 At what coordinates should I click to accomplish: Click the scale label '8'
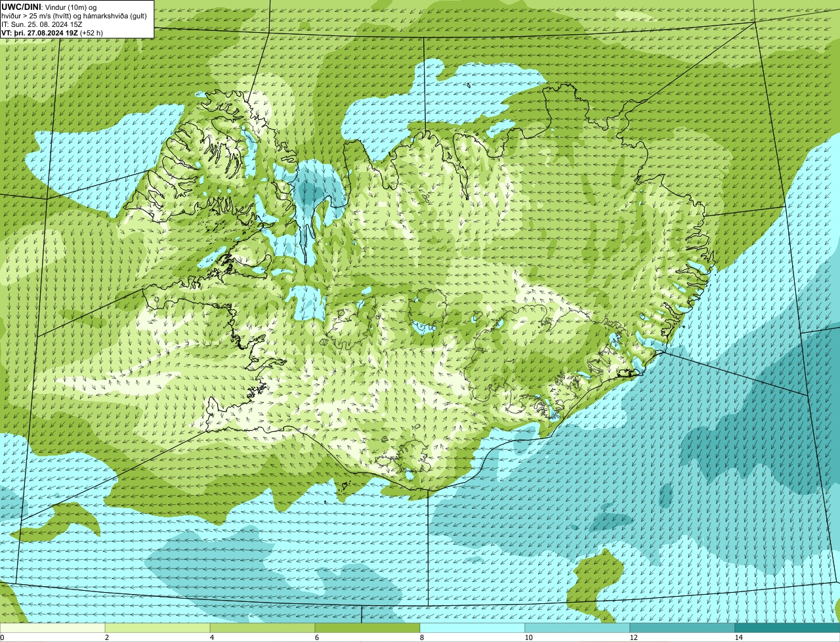coord(421,637)
